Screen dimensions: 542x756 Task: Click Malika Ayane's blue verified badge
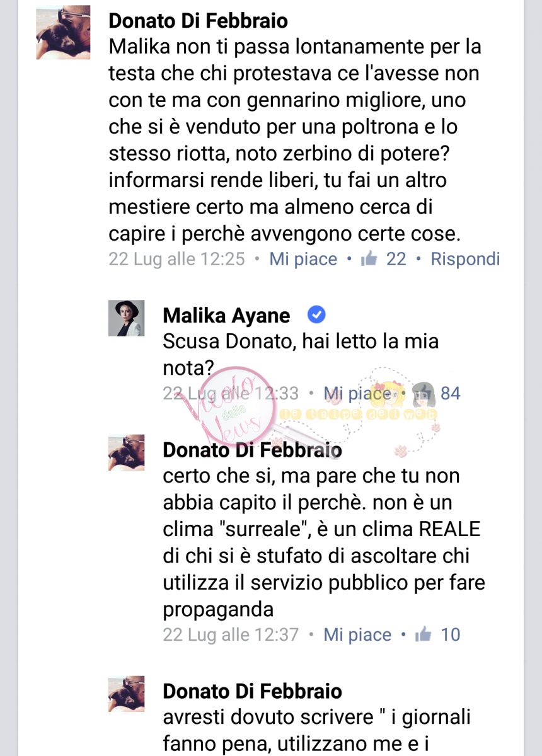pyautogui.click(x=316, y=314)
